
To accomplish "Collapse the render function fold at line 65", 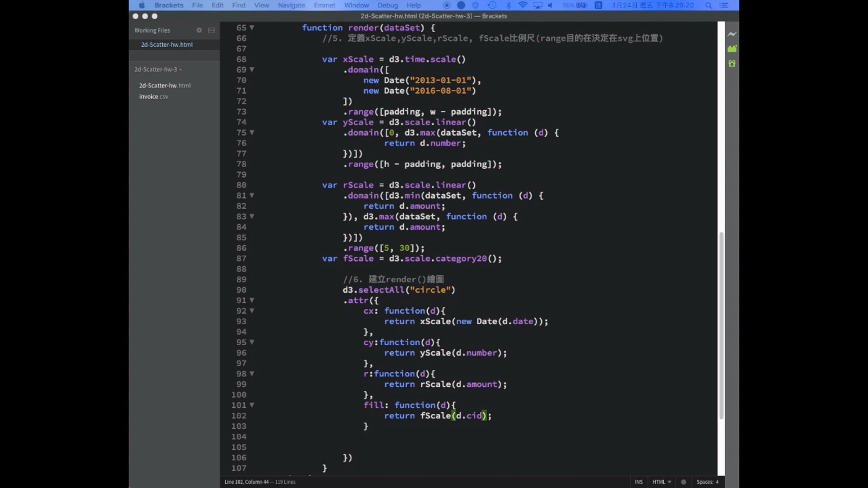I will tap(252, 28).
